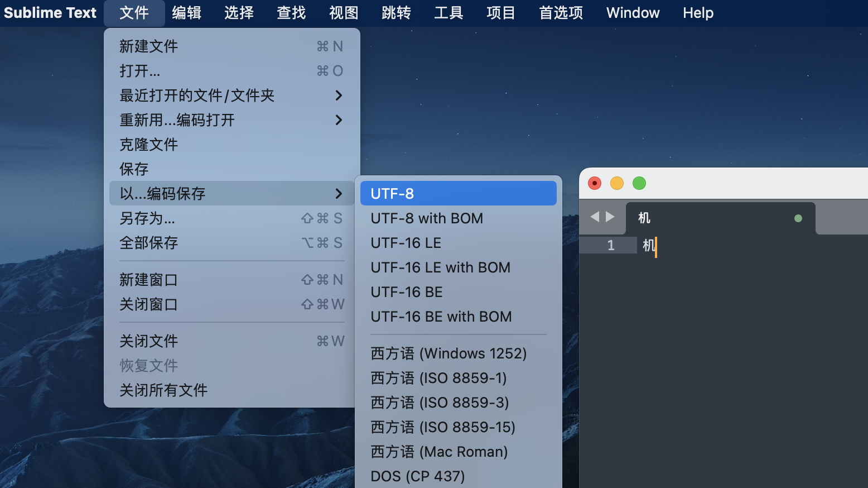
Task: Choose 新建文件 from the menu
Action: pyautogui.click(x=232, y=46)
